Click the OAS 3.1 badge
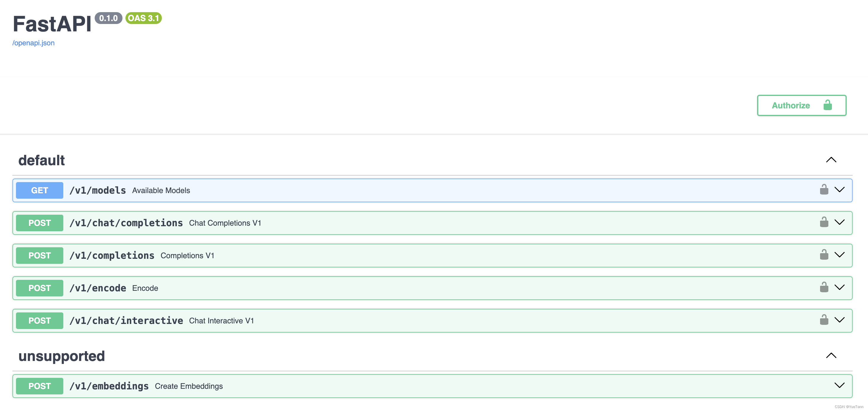868x411 pixels. (x=143, y=18)
